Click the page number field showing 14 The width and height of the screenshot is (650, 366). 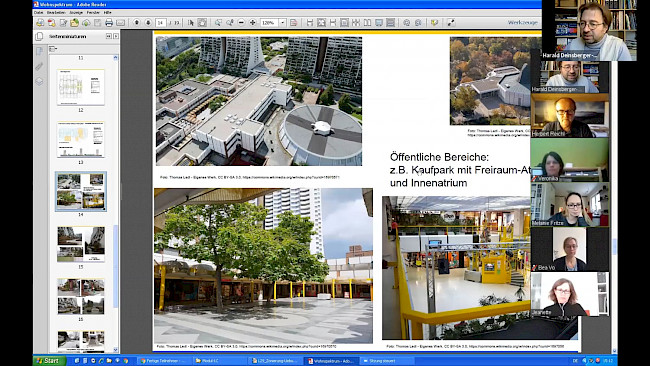coord(161,23)
